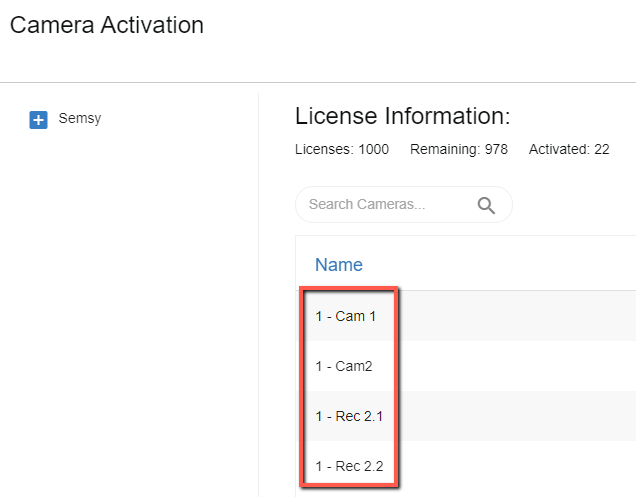Click the License Information heading
636x497 pixels.
tap(402, 116)
